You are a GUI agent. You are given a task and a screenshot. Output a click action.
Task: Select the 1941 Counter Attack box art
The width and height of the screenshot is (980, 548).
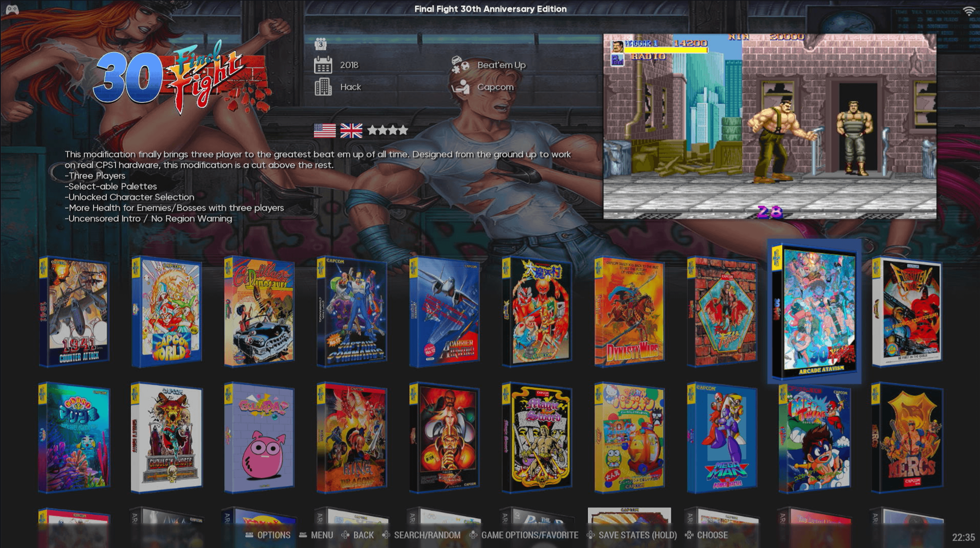tap(74, 311)
